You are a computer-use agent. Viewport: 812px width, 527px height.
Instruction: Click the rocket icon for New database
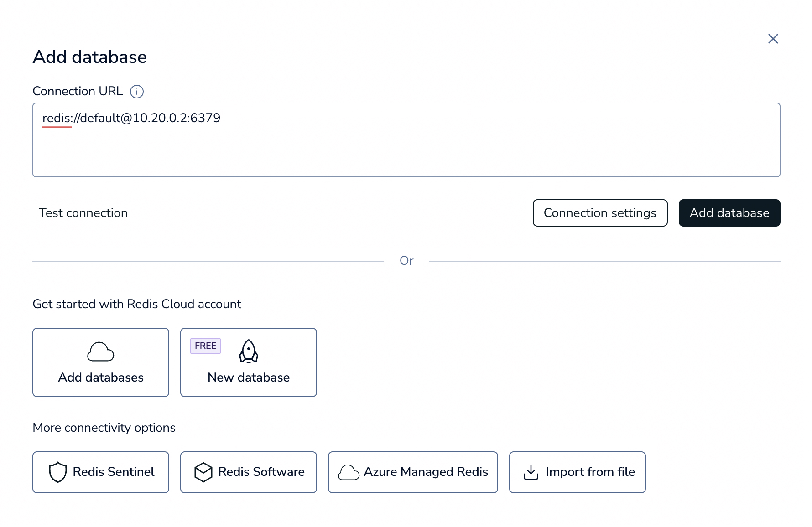pyautogui.click(x=249, y=351)
